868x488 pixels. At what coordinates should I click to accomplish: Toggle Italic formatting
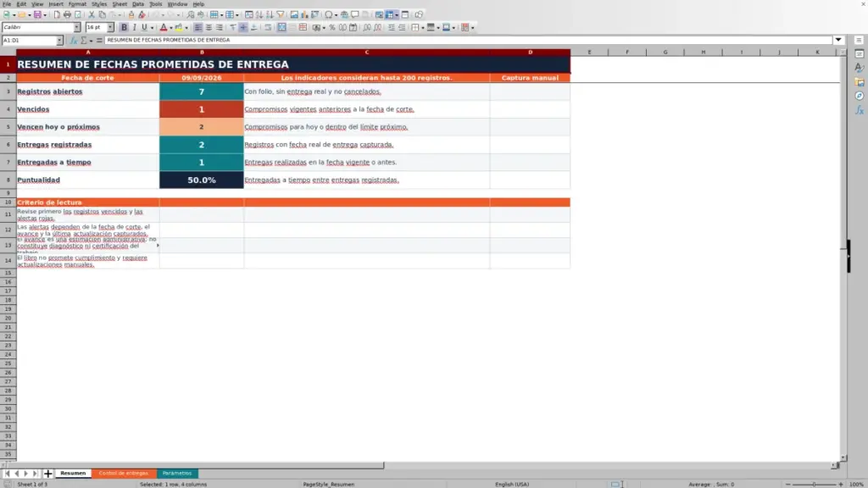135,28
